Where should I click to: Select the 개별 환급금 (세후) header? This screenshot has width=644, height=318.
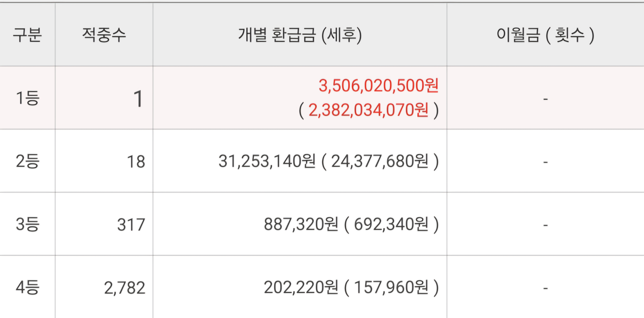(x=300, y=35)
